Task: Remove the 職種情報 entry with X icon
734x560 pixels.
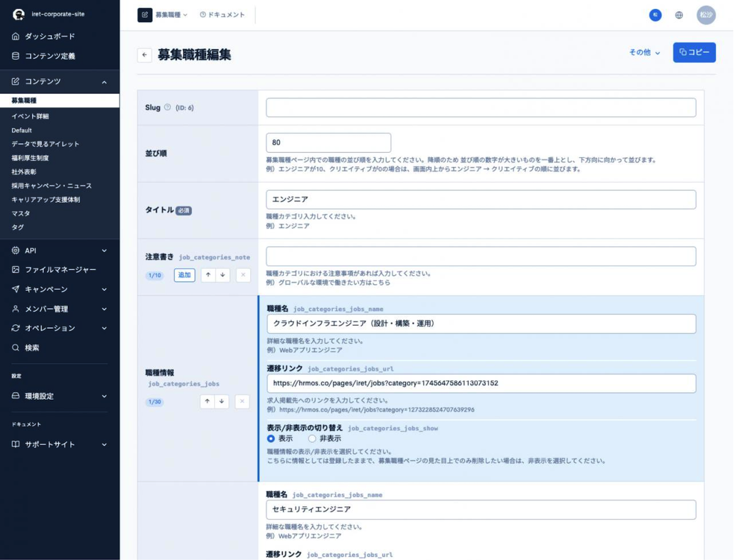Action: tap(242, 402)
